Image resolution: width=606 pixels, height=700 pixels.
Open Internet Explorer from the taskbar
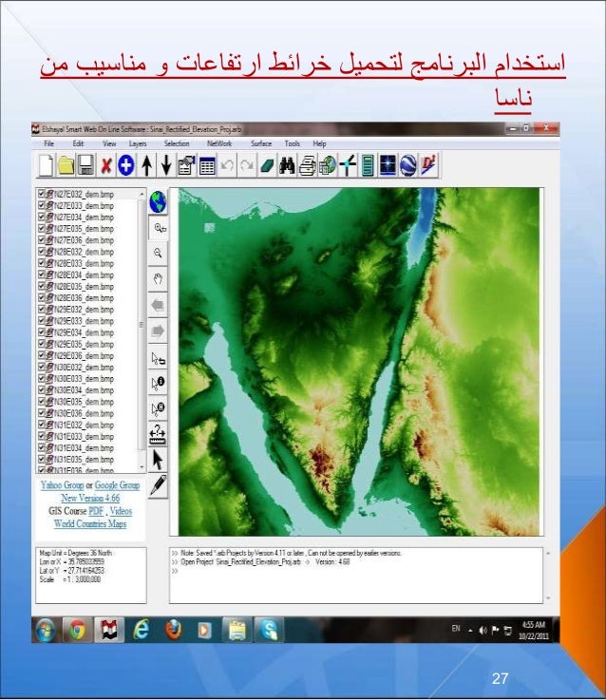click(142, 630)
